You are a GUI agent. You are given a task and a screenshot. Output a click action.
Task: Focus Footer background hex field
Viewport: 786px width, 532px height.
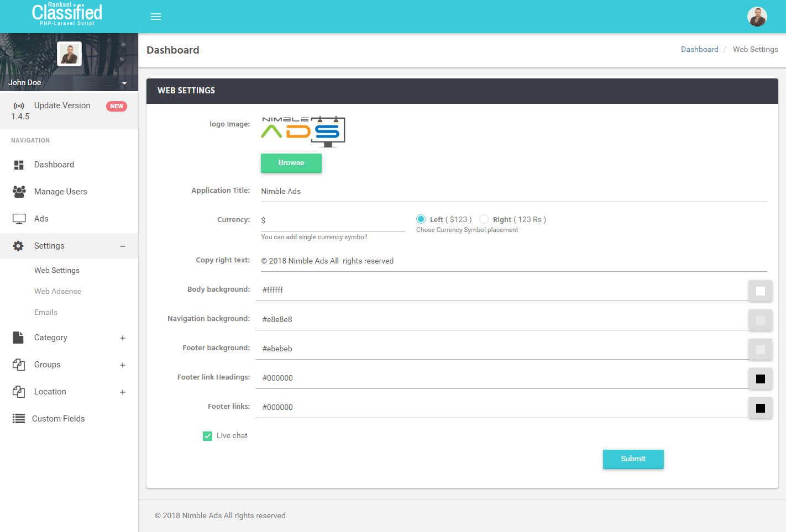coord(501,349)
